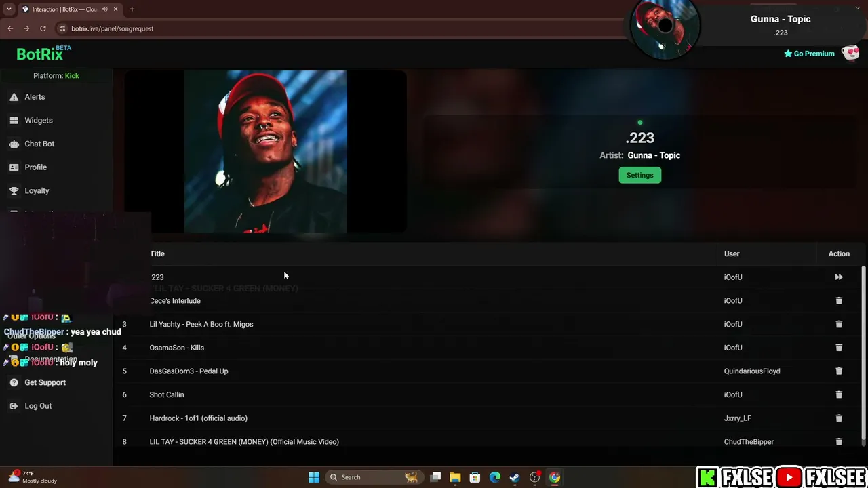868x488 pixels.
Task: Remove Lil Yachty - Peek A Boo from queue
Action: point(839,324)
